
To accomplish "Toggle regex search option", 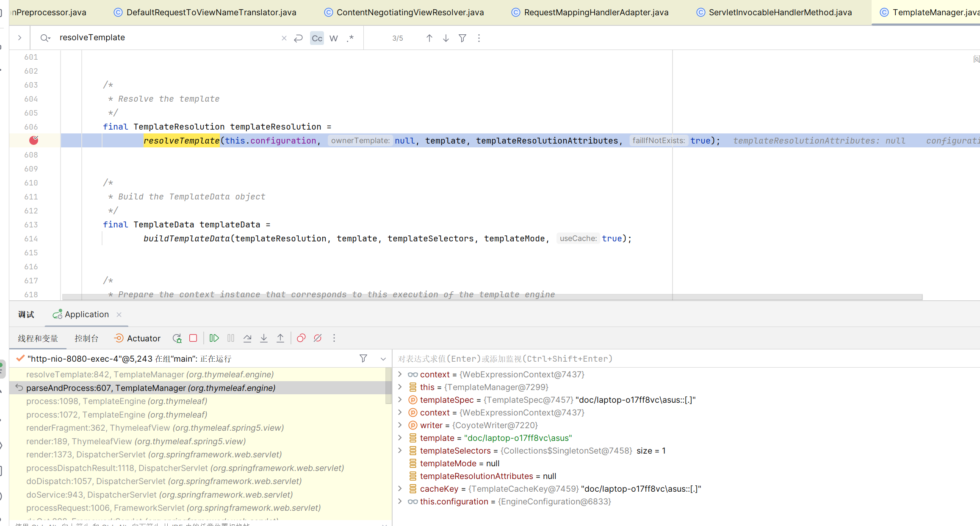I will pos(350,38).
